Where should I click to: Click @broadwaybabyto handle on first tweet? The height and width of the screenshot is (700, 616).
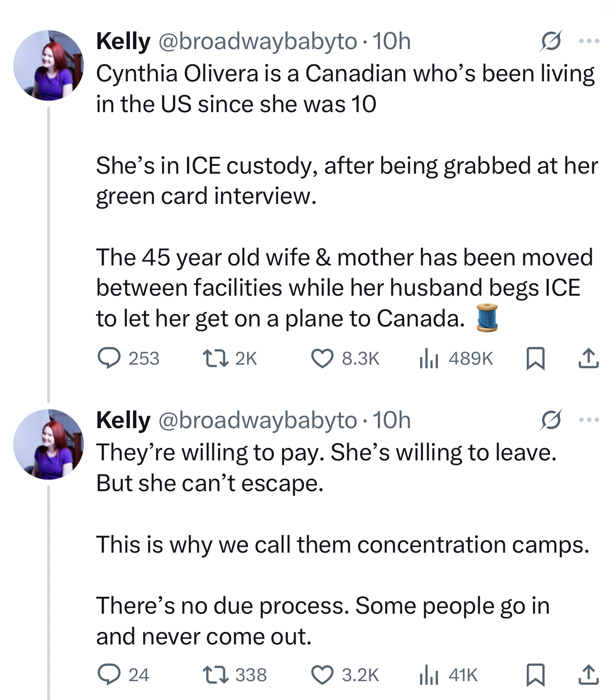(257, 42)
